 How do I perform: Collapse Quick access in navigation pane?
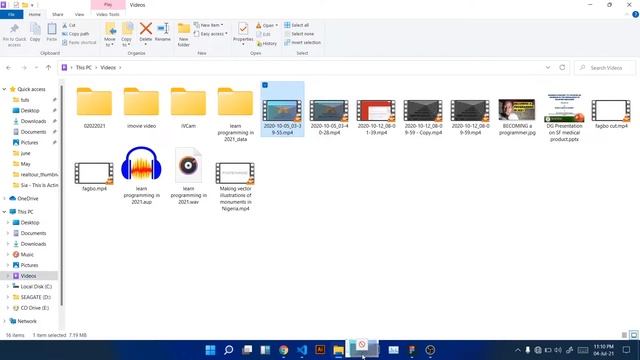[x=4, y=89]
